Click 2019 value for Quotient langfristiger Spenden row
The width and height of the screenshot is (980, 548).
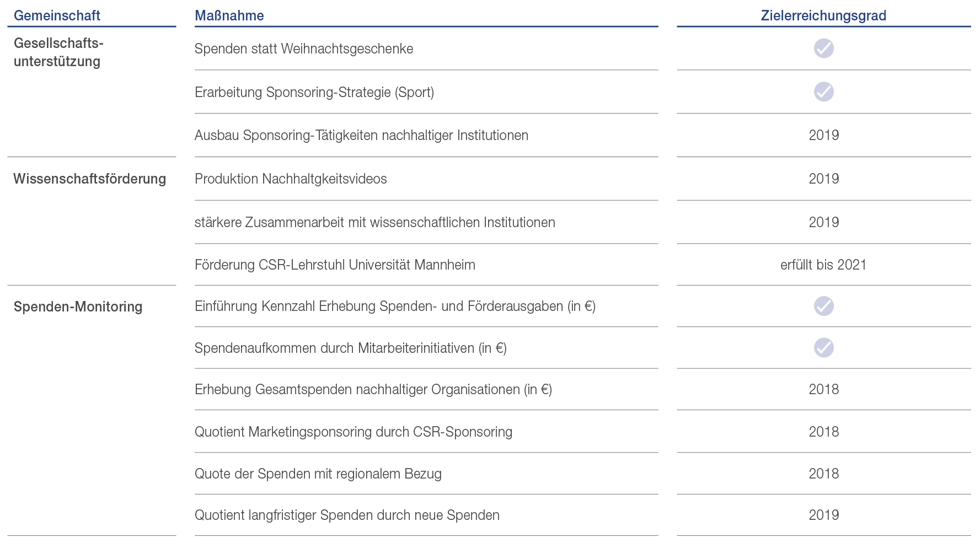[823, 515]
